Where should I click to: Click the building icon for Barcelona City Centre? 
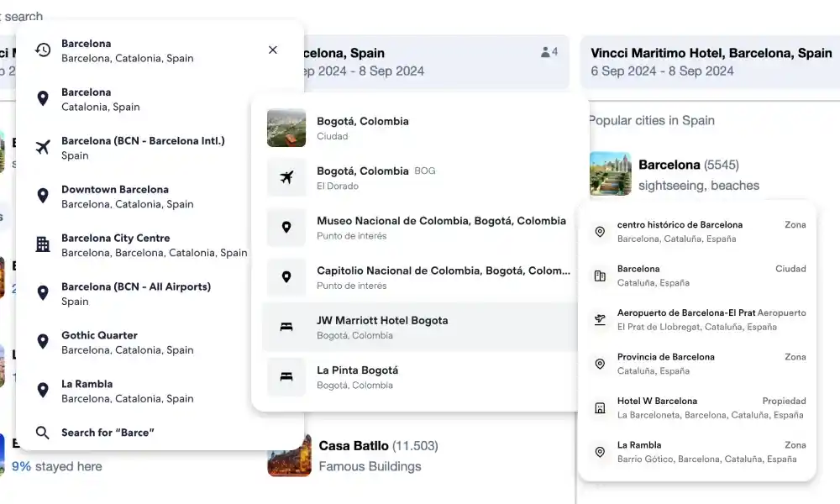pos(43,244)
